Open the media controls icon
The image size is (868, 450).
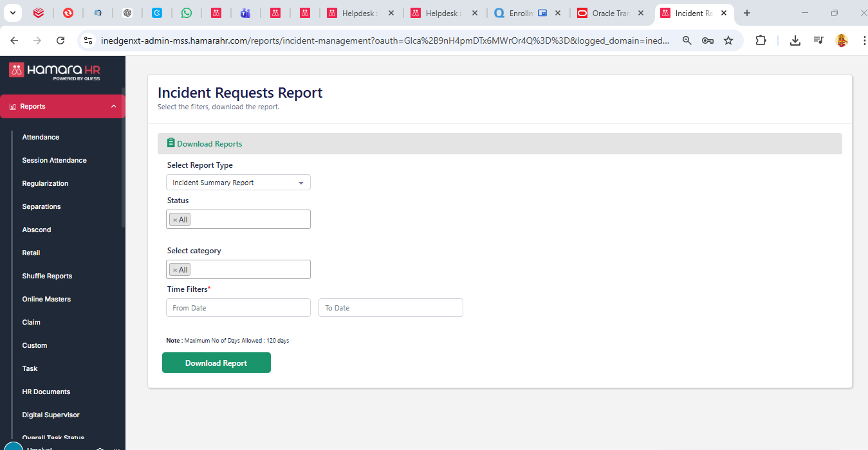click(x=818, y=40)
